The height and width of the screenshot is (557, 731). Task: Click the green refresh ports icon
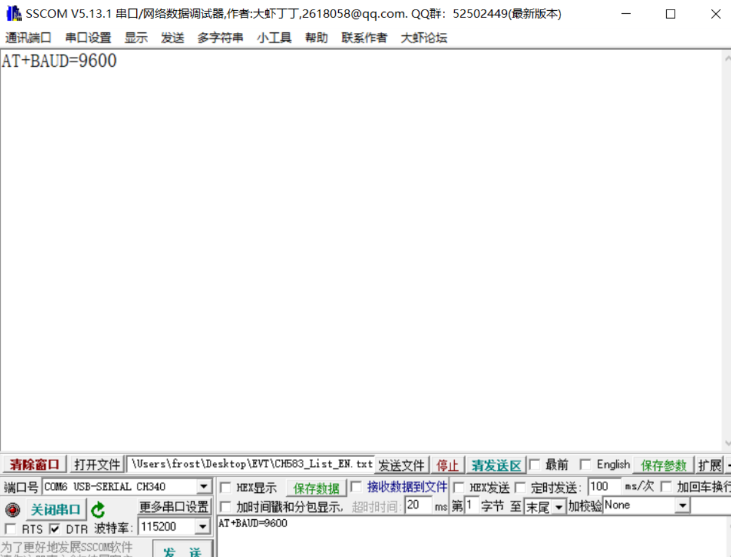[x=98, y=509]
